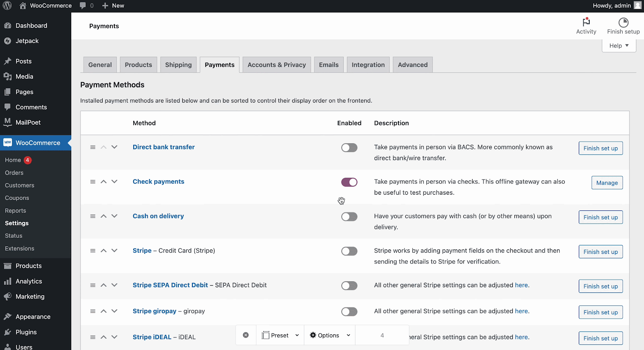Image resolution: width=644 pixels, height=350 pixels.
Task: Move Check payments up with arrow
Action: point(103,182)
